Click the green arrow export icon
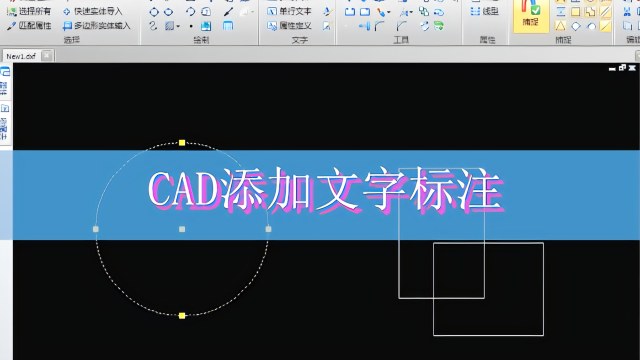The width and height of the screenshot is (640, 360). point(439,27)
